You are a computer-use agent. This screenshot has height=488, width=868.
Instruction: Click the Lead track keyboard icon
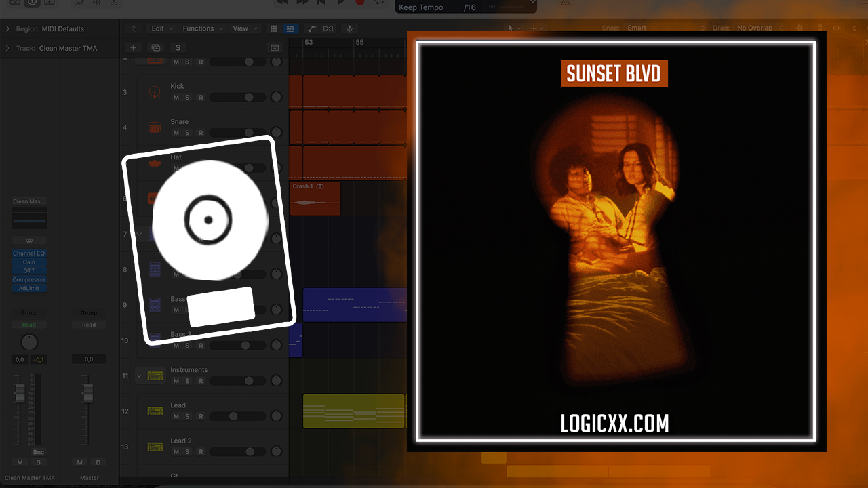(155, 411)
